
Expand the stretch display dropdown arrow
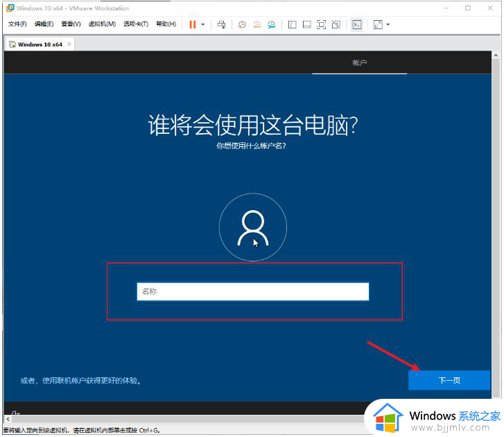point(388,24)
